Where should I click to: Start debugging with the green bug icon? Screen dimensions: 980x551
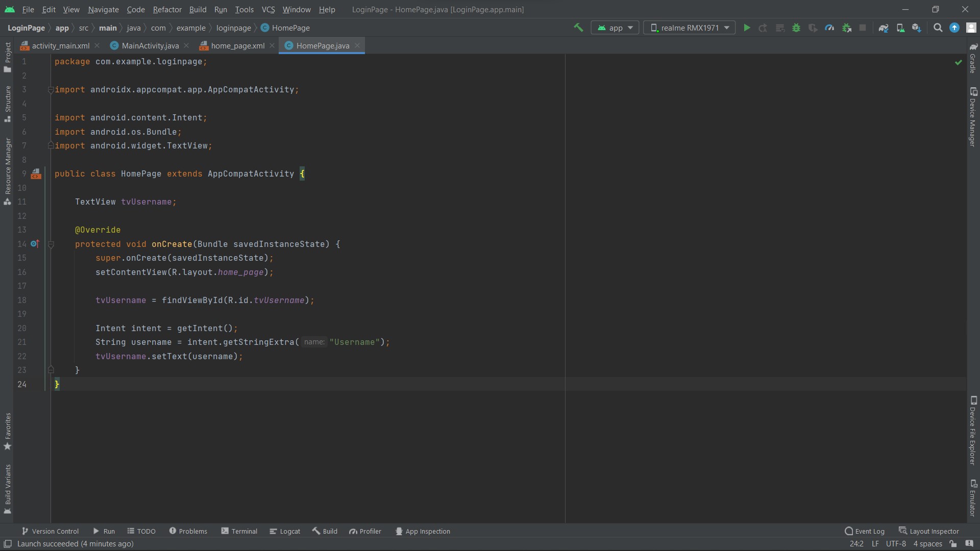(x=796, y=28)
